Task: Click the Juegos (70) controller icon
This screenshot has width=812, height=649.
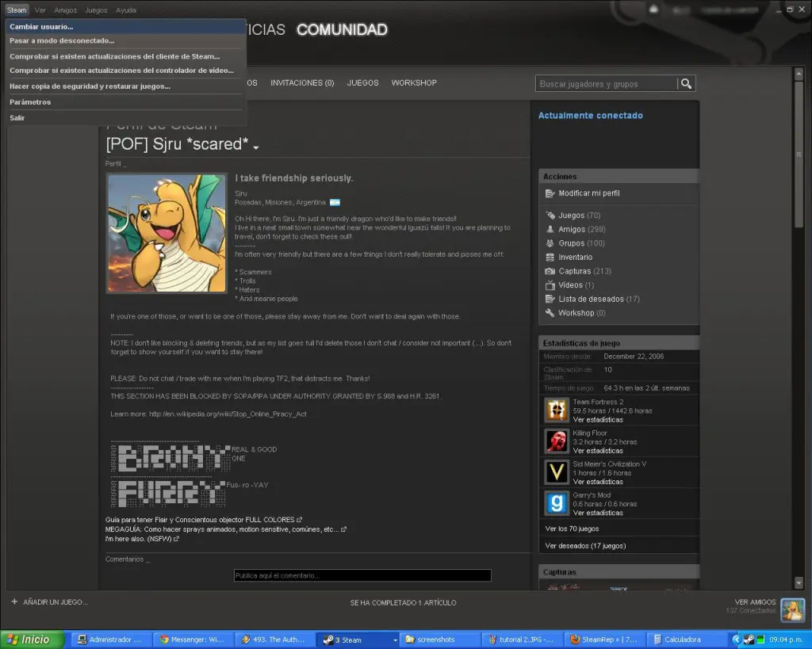Action: (550, 216)
